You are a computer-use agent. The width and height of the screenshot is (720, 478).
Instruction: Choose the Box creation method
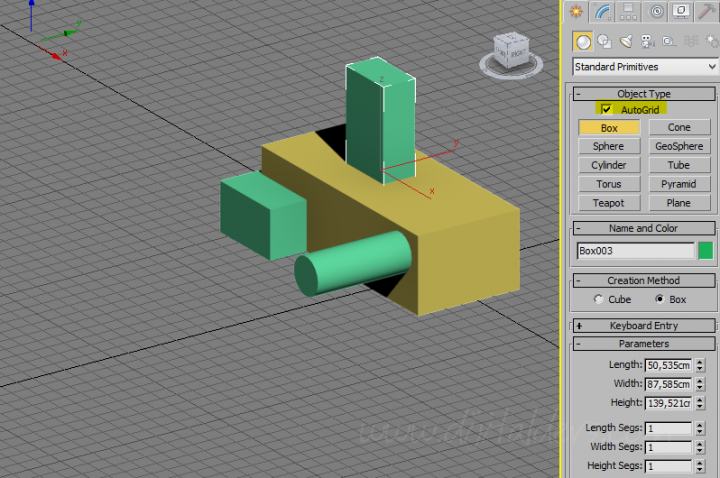[659, 299]
